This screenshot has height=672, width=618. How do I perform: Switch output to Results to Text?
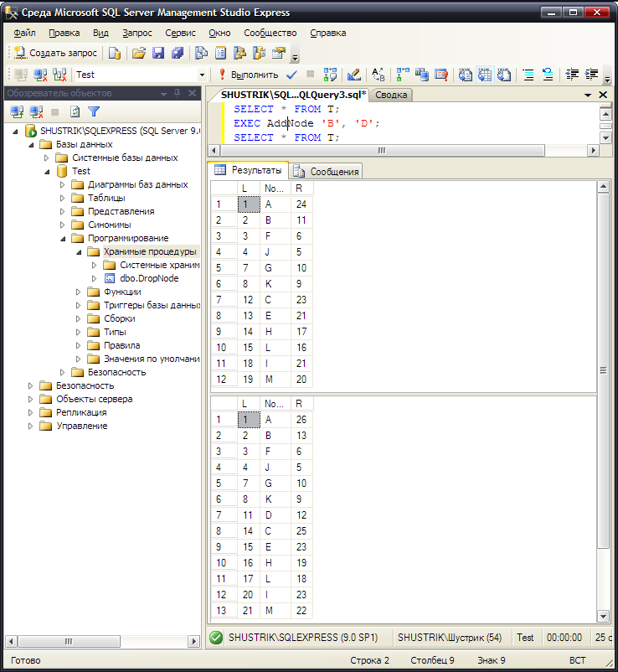(x=466, y=75)
